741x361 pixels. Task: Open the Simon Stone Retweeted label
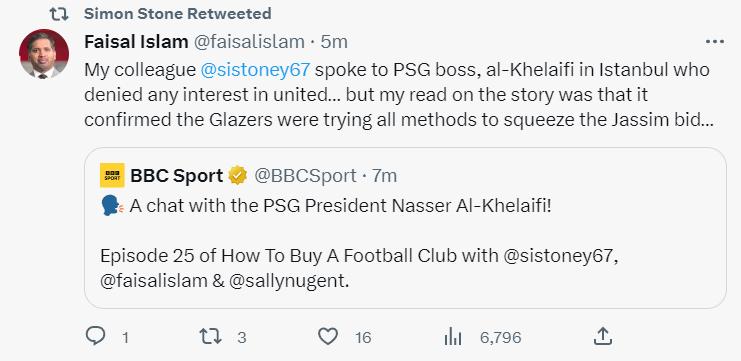(178, 14)
